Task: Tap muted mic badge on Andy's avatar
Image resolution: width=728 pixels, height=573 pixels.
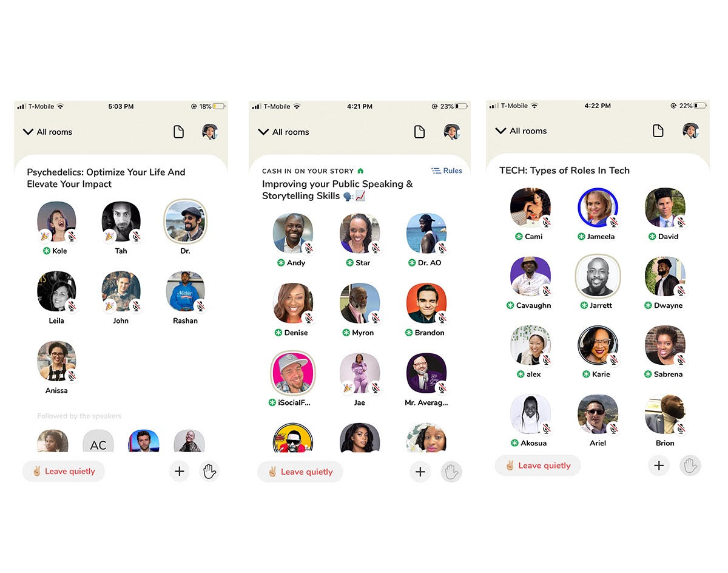Action: point(308,248)
